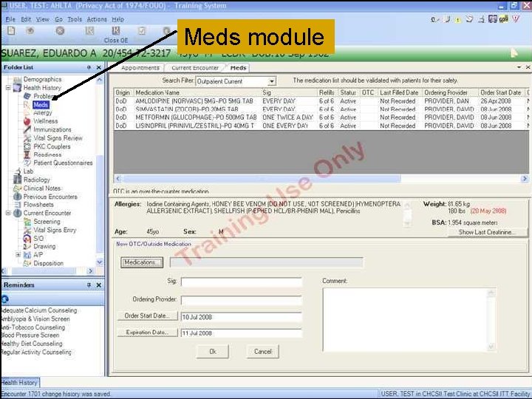Click the A/P icon in folder list
Image resolution: width=532 pixels, height=399 pixels.
(27, 255)
